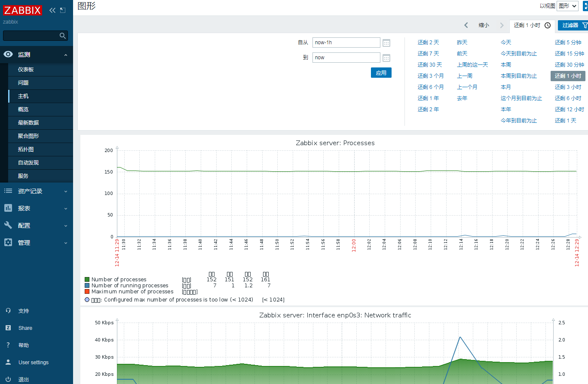Open User settings in the sidebar

[x=34, y=363]
